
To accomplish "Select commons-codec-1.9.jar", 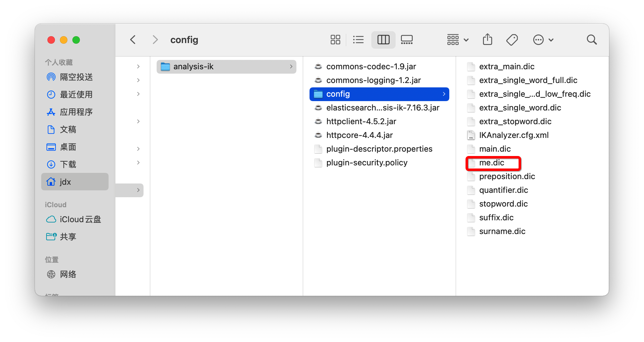I will point(379,66).
